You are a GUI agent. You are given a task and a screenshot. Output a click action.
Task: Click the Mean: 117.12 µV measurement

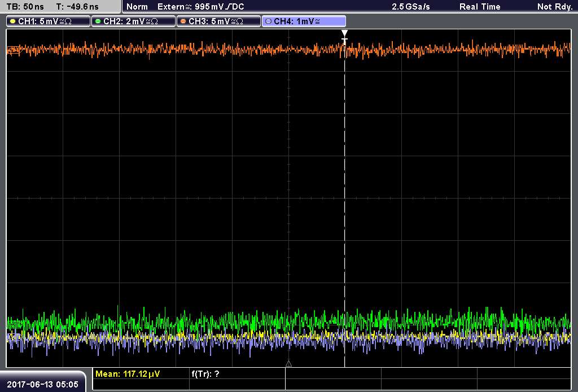[128, 374]
